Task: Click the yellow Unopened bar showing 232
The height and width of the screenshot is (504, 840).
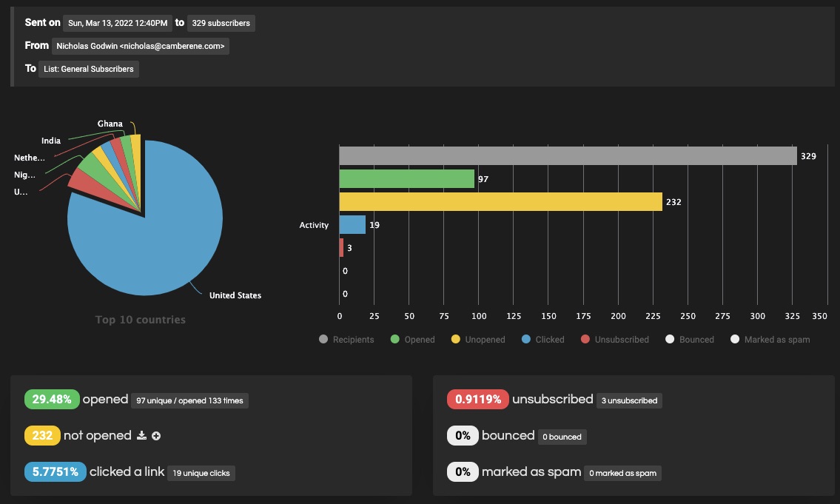Action: pos(500,202)
